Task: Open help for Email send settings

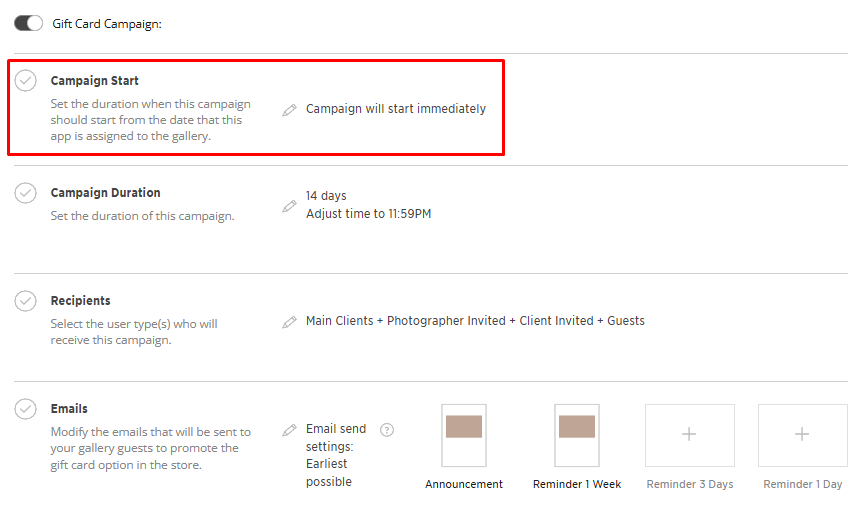Action: 387,430
